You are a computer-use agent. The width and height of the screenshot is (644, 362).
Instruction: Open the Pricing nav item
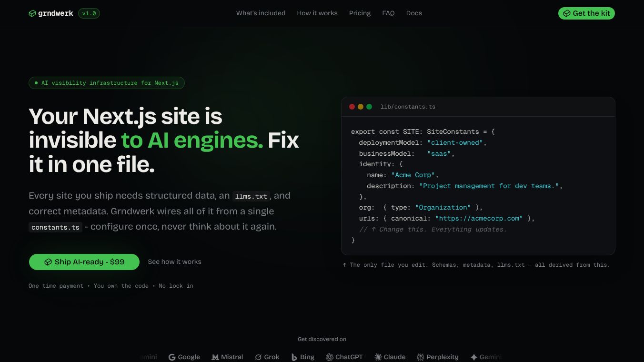[x=360, y=13]
